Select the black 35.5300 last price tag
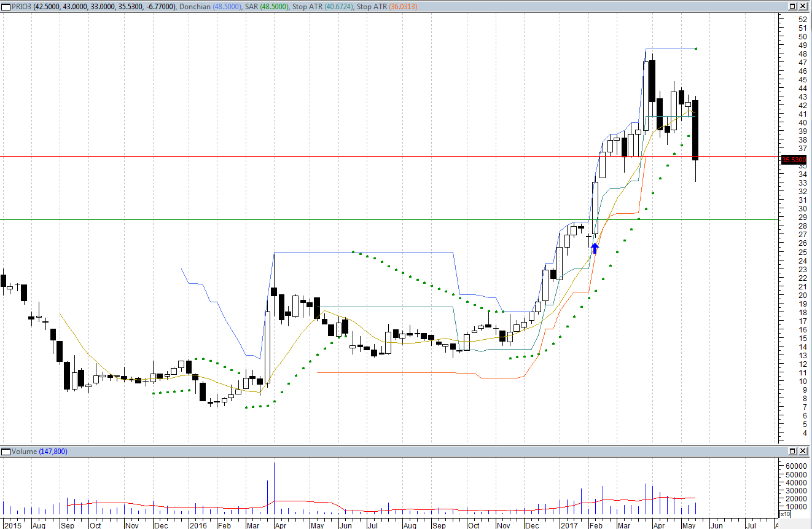Image resolution: width=812 pixels, height=529 pixels. point(794,160)
